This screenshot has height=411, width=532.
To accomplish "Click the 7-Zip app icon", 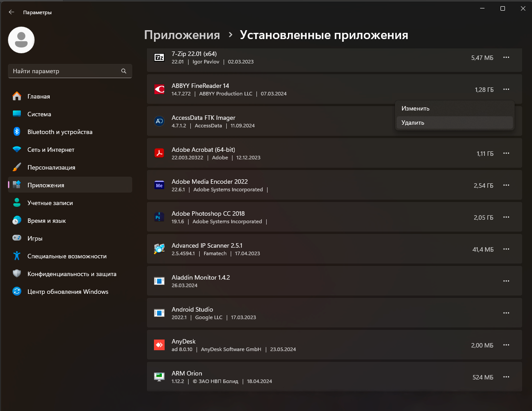I will [159, 57].
